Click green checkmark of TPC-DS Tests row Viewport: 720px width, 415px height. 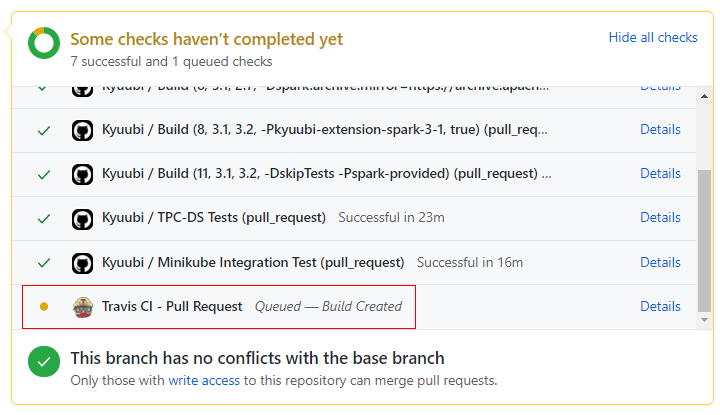pos(44,219)
